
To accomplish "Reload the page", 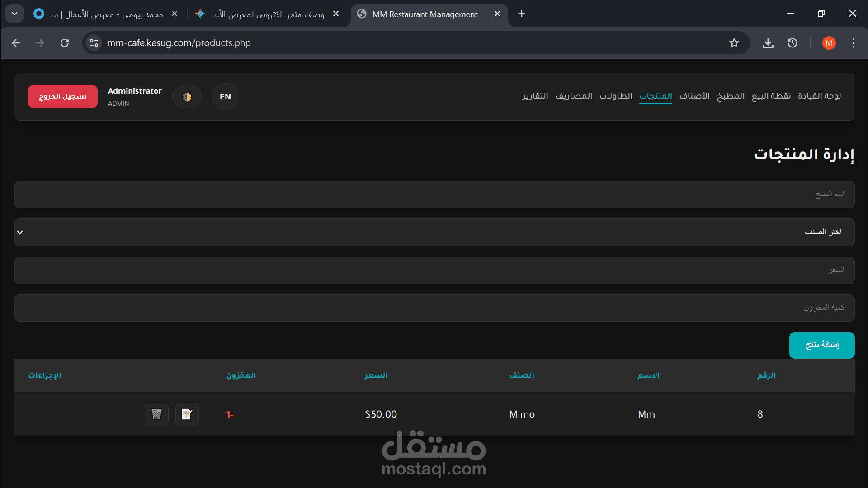I will click(x=65, y=43).
